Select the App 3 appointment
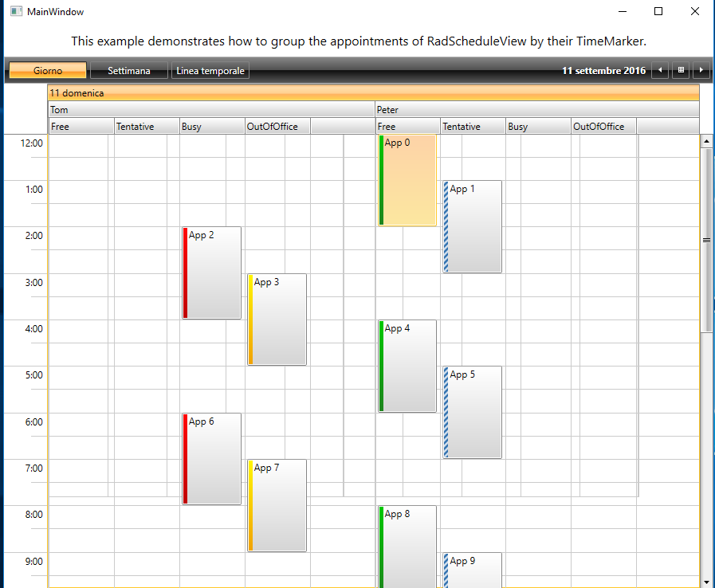 pos(277,319)
